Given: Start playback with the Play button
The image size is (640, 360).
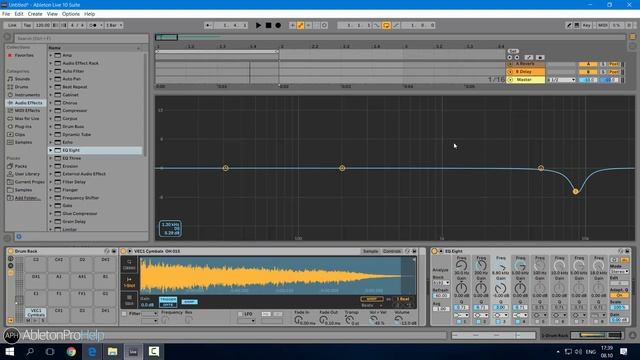Looking at the screenshot, I should pyautogui.click(x=258, y=25).
